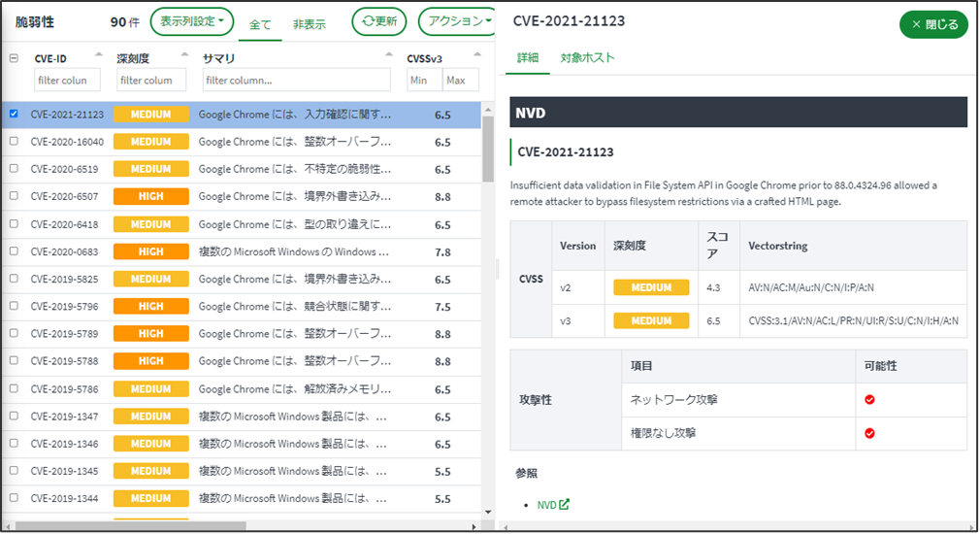Open the 表示列設定 dropdown
Image resolution: width=980 pixels, height=534 pixels.
click(x=191, y=20)
